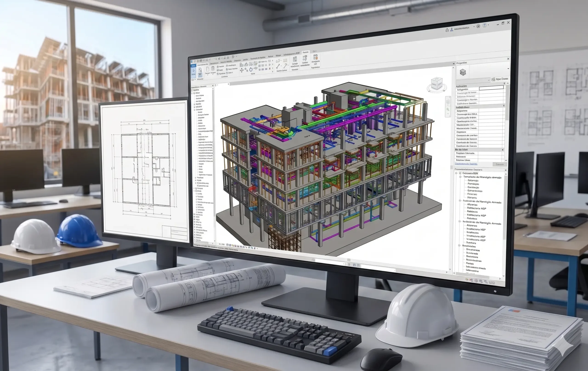This screenshot has width=588, height=371.
Task: Click the Shadimpca tool in the ribbon
Action: coord(231,66)
